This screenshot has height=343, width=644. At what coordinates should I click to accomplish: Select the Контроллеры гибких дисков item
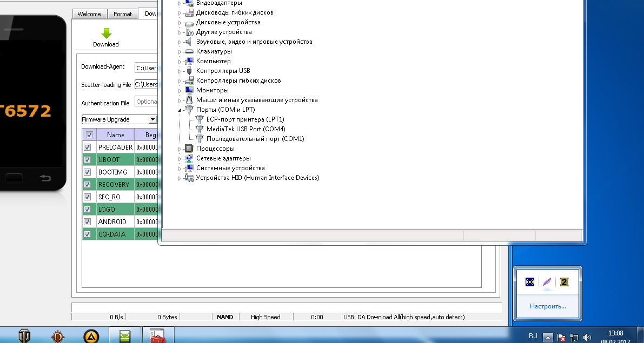tap(238, 81)
